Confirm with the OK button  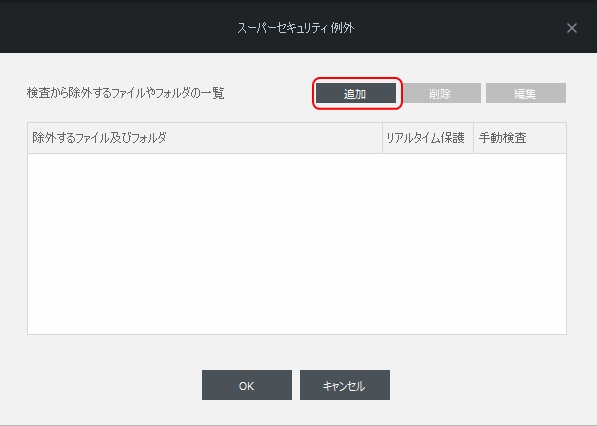[247, 385]
